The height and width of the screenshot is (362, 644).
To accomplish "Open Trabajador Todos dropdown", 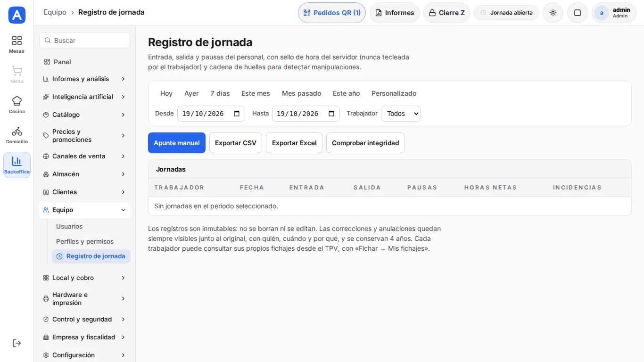I will coord(401,114).
